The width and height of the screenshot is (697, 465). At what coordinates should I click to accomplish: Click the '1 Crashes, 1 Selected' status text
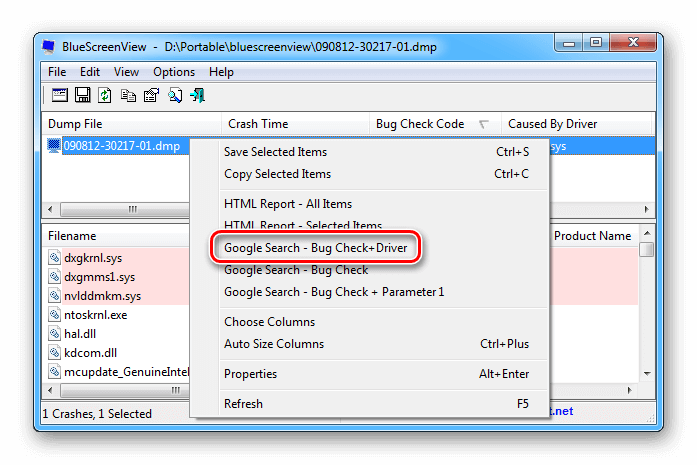coord(97,414)
